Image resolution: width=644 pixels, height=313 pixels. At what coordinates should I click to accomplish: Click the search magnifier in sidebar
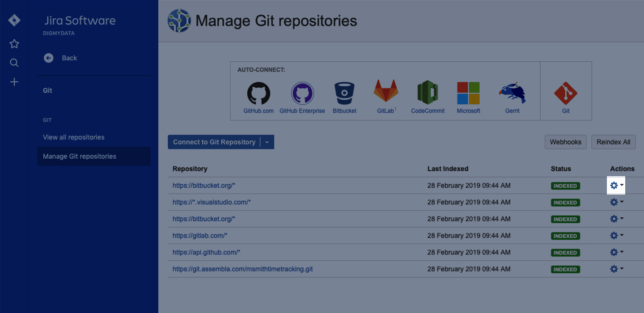tap(14, 63)
